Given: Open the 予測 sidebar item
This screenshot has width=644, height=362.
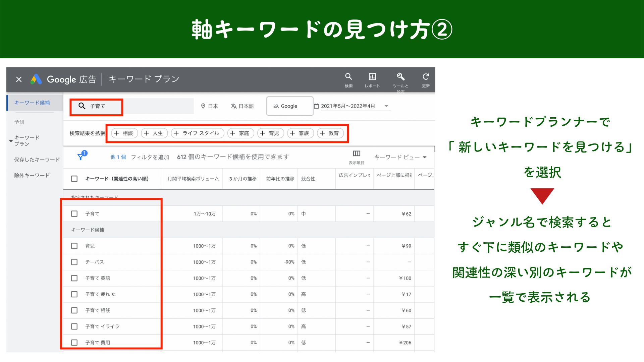Looking at the screenshot, I should pyautogui.click(x=19, y=122).
